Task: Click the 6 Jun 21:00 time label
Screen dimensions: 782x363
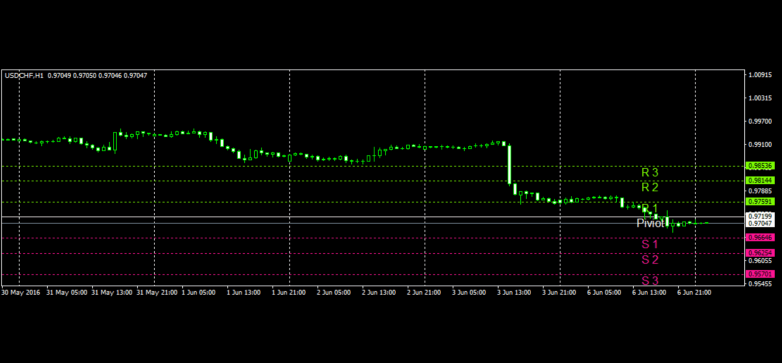Action: click(695, 293)
